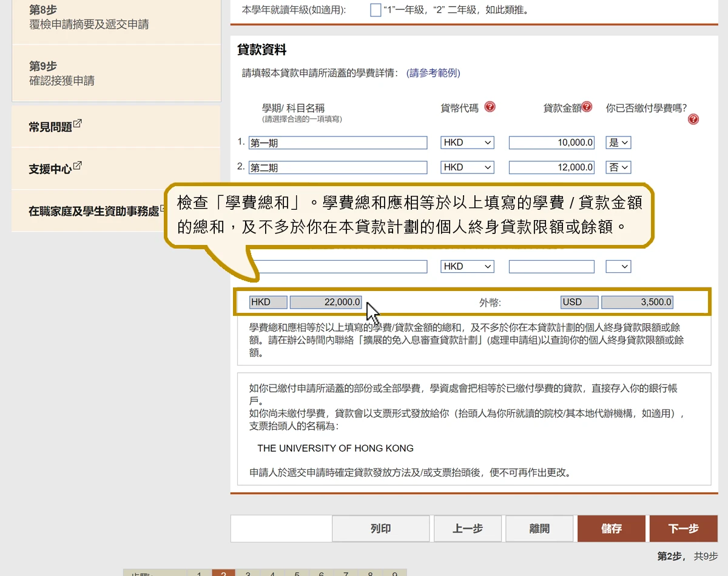The height and width of the screenshot is (576, 728).
Task: Select highlighted step 2 in step bar
Action: (x=223, y=573)
